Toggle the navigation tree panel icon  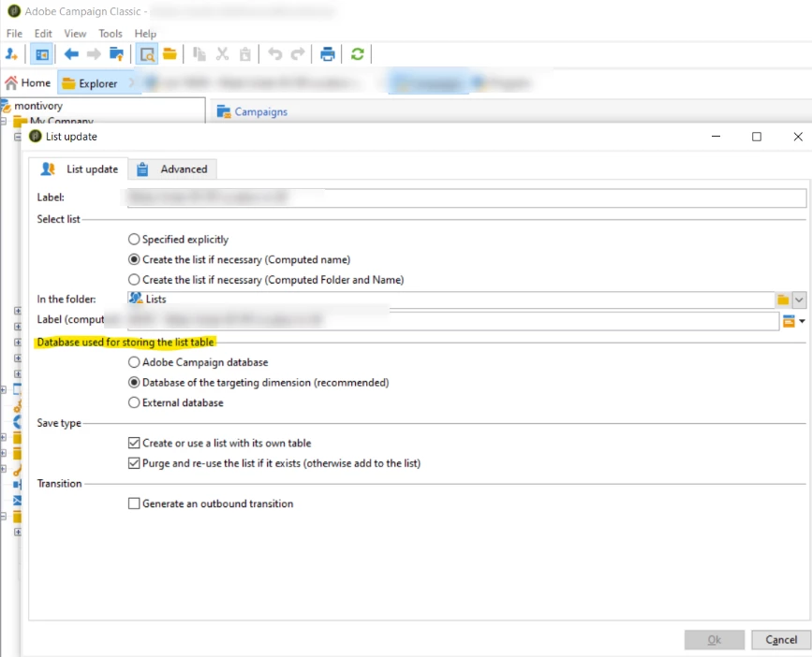[x=41, y=53]
